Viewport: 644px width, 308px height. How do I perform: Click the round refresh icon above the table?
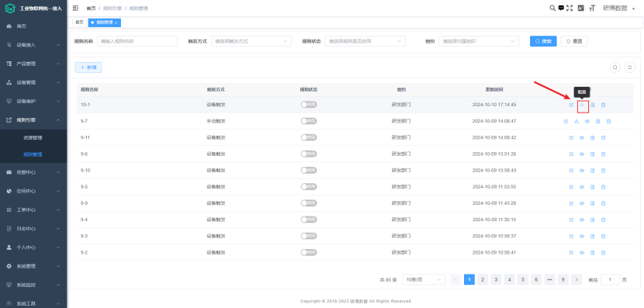(x=629, y=67)
